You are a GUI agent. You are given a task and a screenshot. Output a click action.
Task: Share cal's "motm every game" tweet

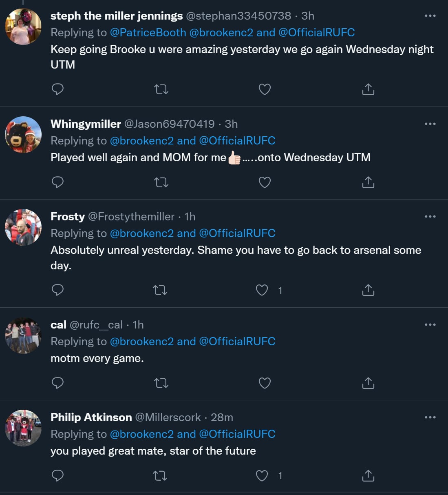pos(368,383)
